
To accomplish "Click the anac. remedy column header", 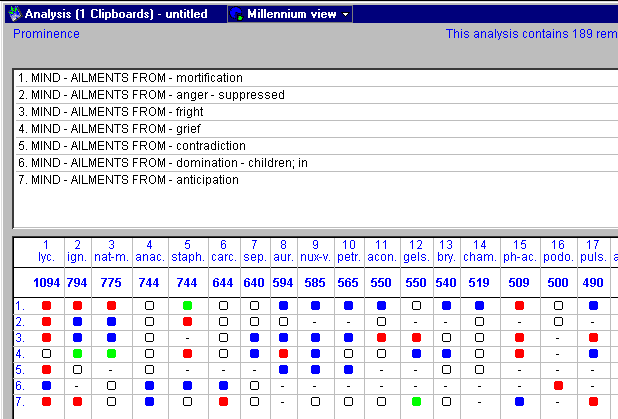I will [x=150, y=251].
